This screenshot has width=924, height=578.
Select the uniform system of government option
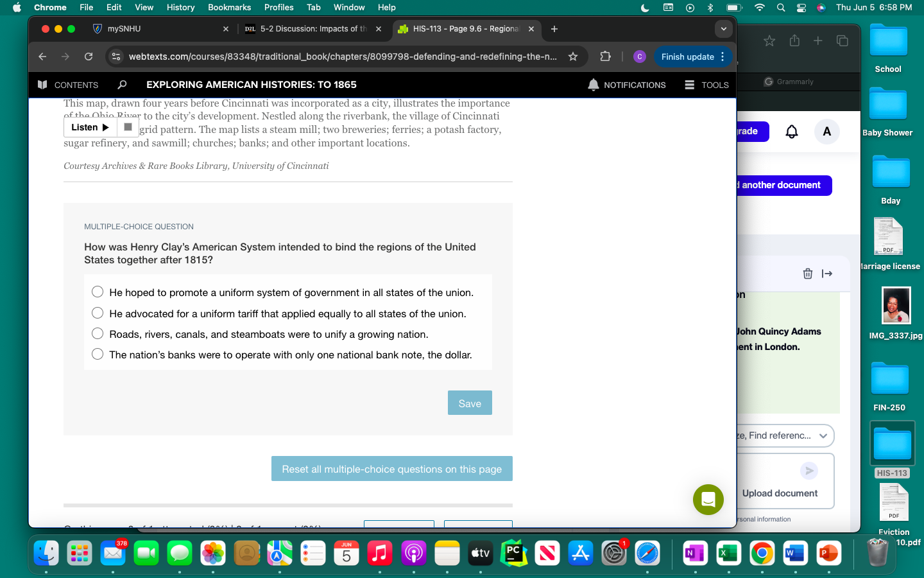98,292
